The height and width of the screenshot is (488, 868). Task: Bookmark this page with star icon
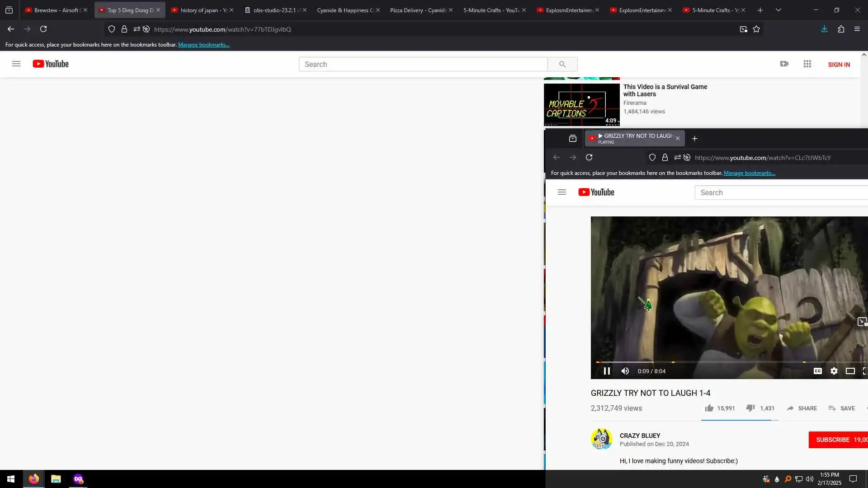[756, 29]
